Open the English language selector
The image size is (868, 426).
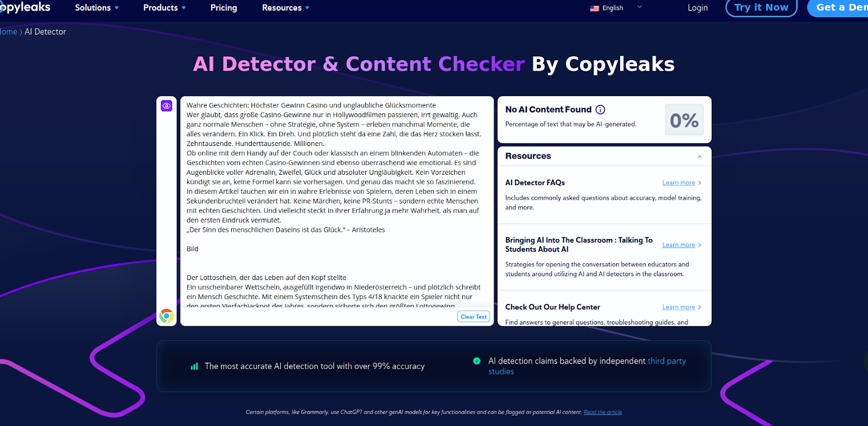click(616, 8)
